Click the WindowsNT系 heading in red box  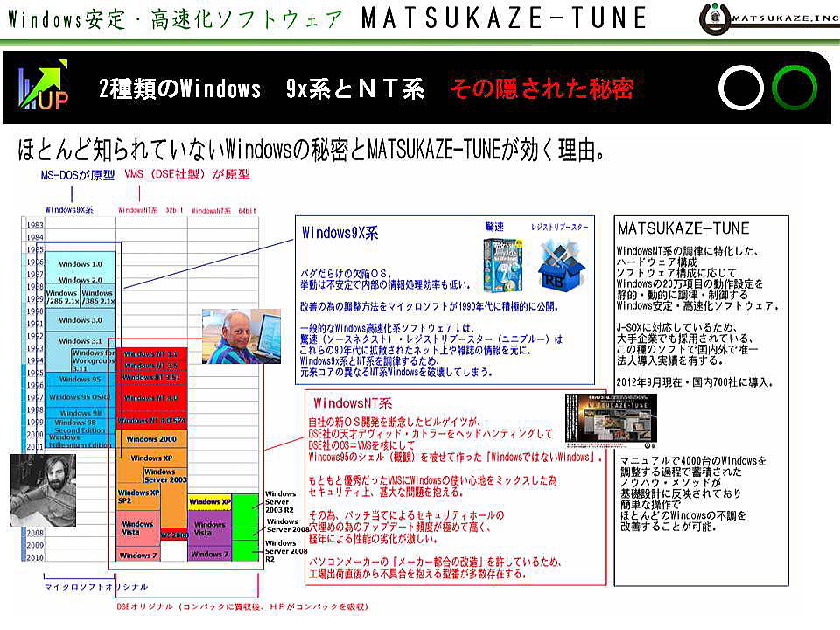coord(353,402)
